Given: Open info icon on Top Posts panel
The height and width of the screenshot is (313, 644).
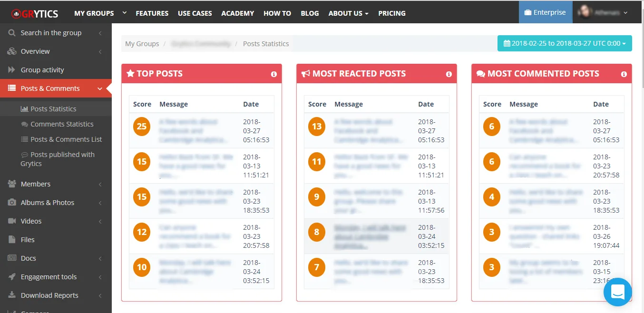Looking at the screenshot, I should (x=274, y=74).
